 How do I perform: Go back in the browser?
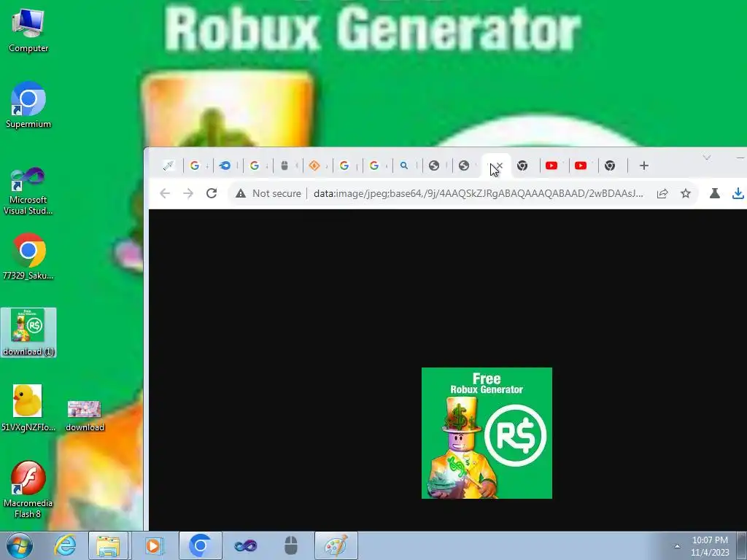pyautogui.click(x=165, y=193)
